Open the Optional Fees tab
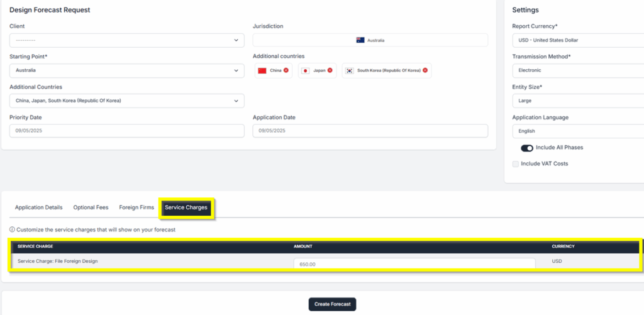 pyautogui.click(x=91, y=207)
